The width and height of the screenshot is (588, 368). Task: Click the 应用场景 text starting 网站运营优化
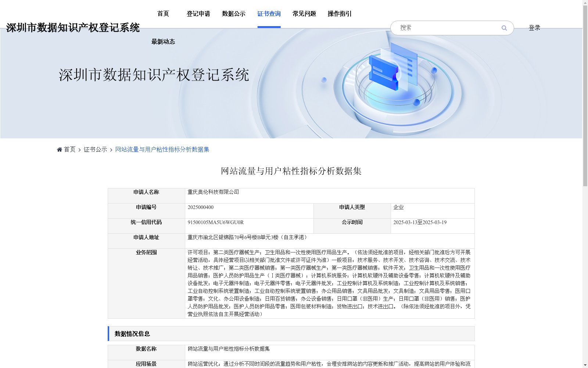[329, 364]
